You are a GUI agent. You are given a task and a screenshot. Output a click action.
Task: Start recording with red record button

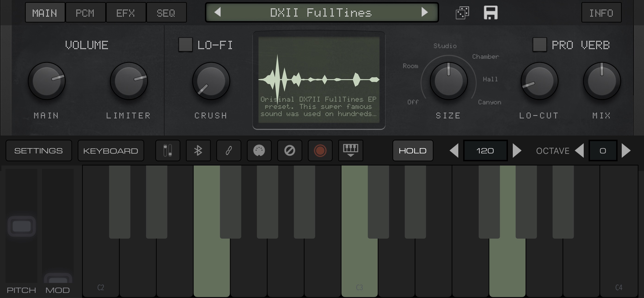pyautogui.click(x=320, y=151)
